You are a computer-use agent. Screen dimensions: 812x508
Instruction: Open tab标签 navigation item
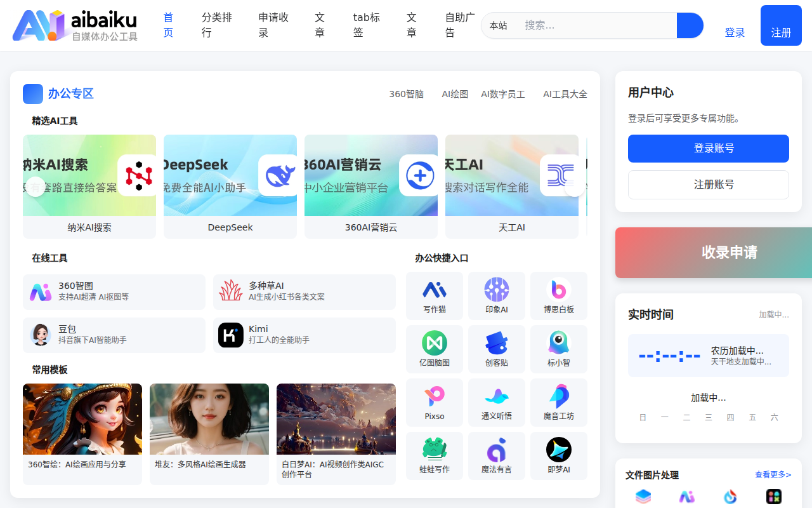367,25
